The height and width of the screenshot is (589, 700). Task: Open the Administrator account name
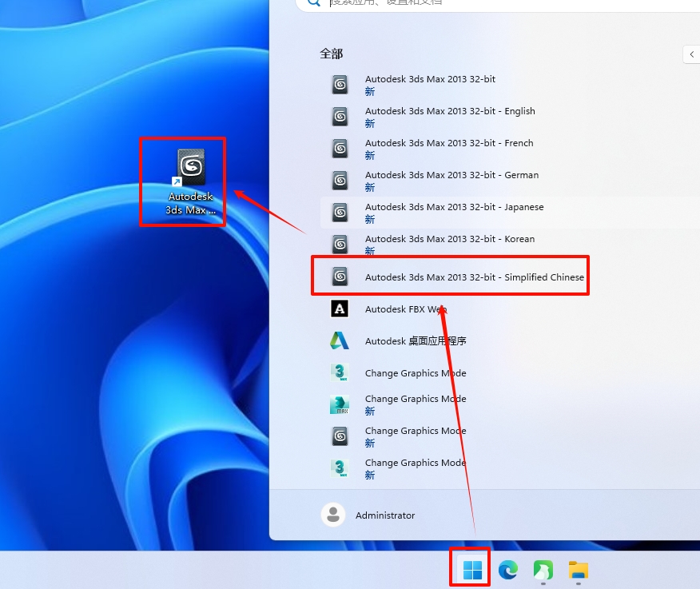[385, 515]
